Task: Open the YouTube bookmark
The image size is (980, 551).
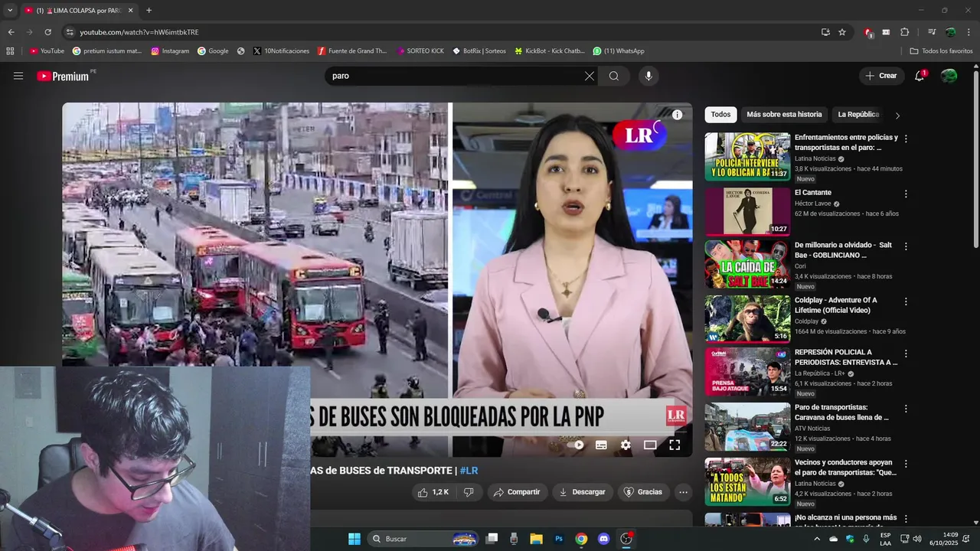Action: [x=47, y=51]
